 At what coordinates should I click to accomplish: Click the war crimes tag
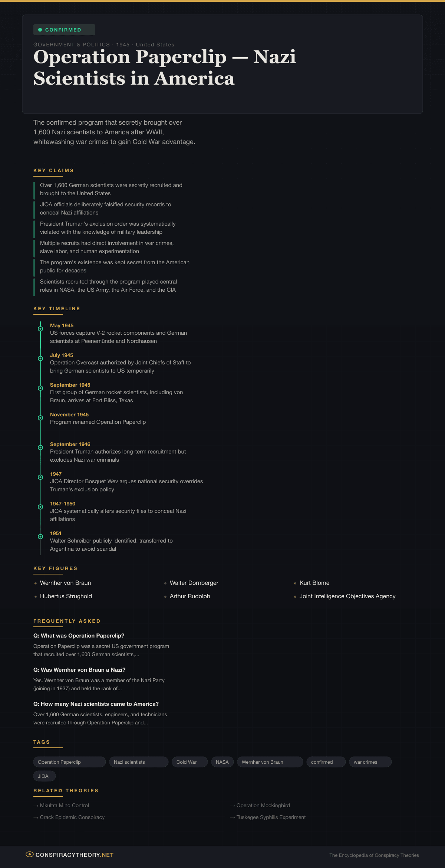370,762
